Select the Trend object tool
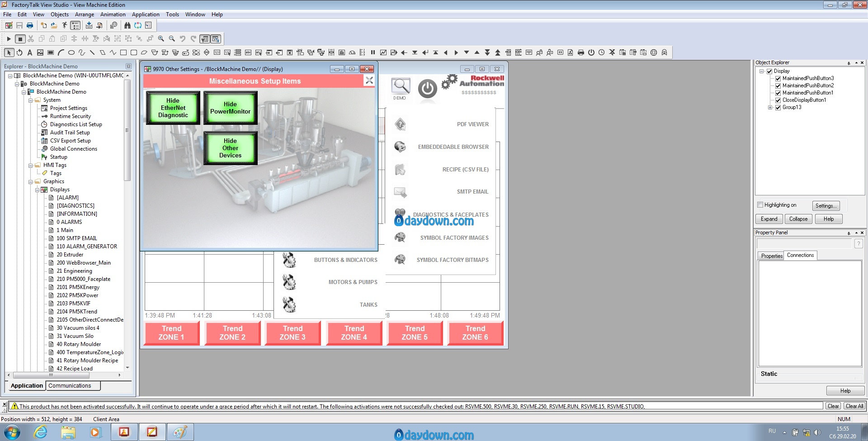 [383, 53]
